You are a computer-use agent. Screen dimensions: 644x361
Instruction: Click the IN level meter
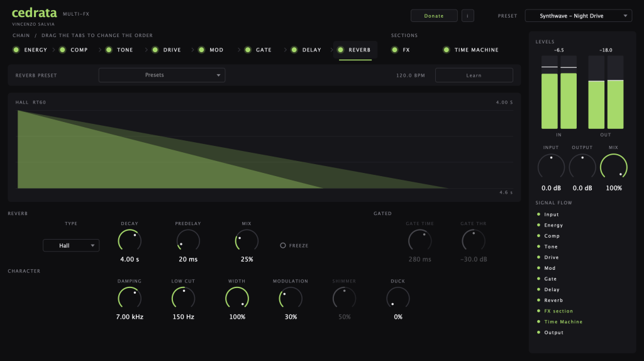coord(559,92)
